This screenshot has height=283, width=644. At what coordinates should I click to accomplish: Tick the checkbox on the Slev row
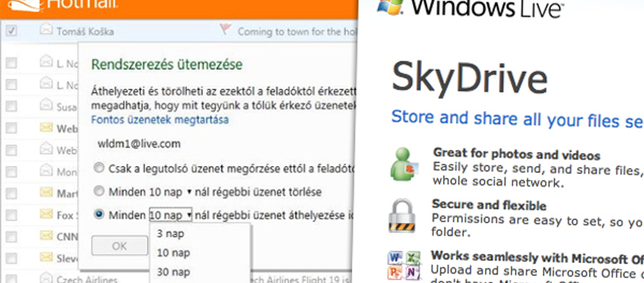click(11, 258)
